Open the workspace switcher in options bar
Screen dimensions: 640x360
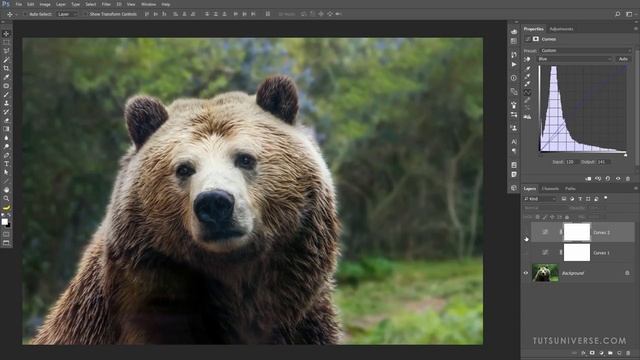(629, 14)
